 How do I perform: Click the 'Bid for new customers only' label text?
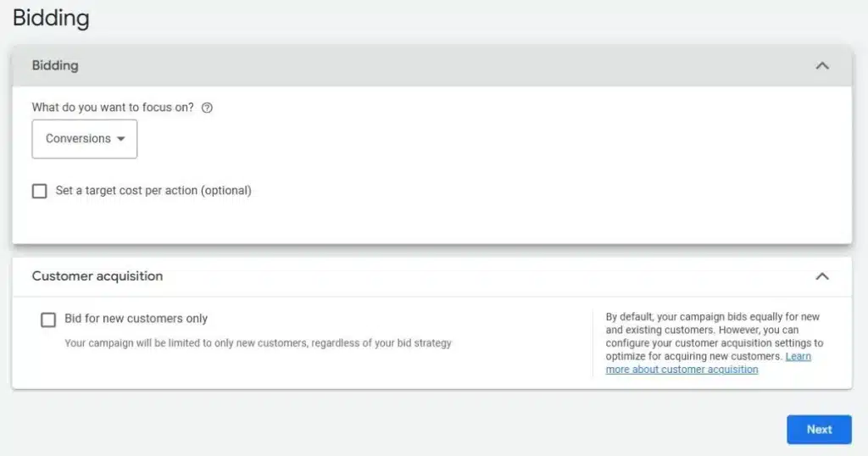[x=136, y=319]
